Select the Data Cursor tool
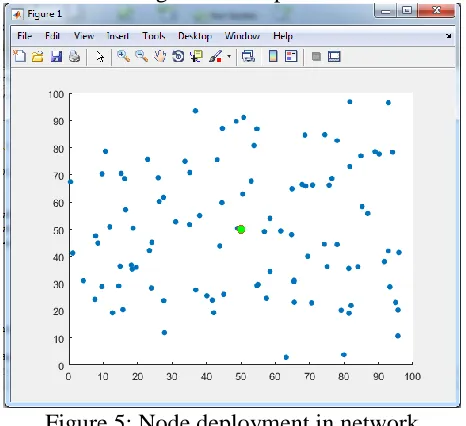 tap(196, 56)
